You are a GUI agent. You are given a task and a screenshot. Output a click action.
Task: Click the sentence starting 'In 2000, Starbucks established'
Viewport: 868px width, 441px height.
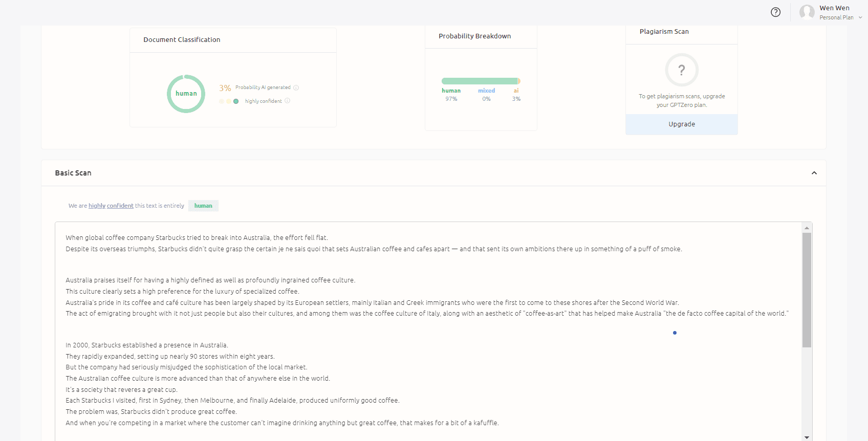[147, 345]
